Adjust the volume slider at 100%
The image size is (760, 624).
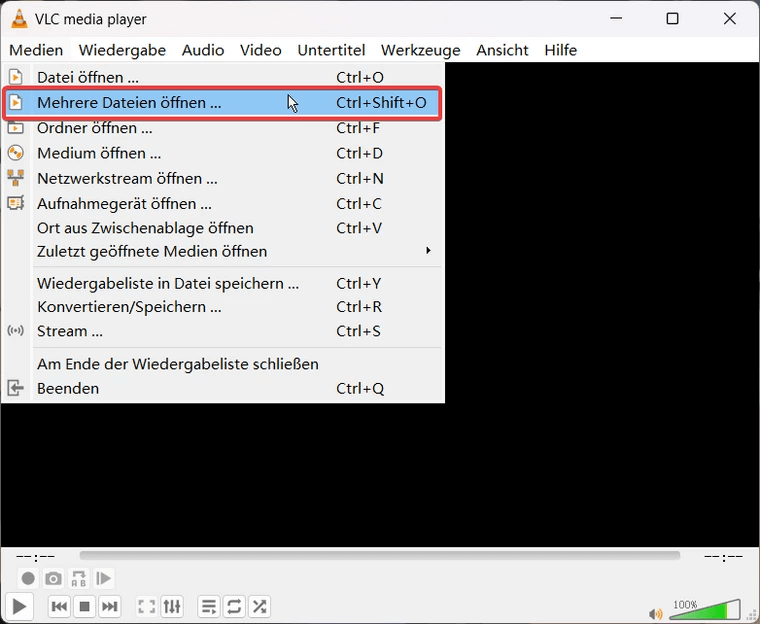coord(705,610)
